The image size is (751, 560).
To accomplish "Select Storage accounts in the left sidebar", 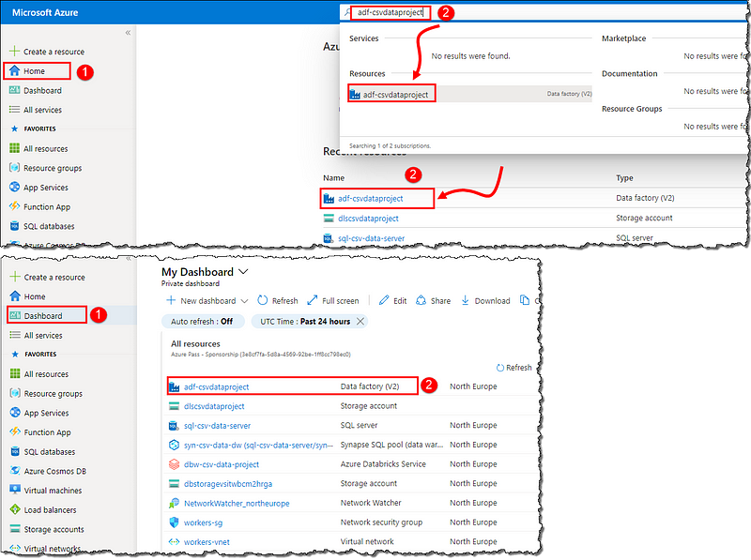I will tap(54, 530).
